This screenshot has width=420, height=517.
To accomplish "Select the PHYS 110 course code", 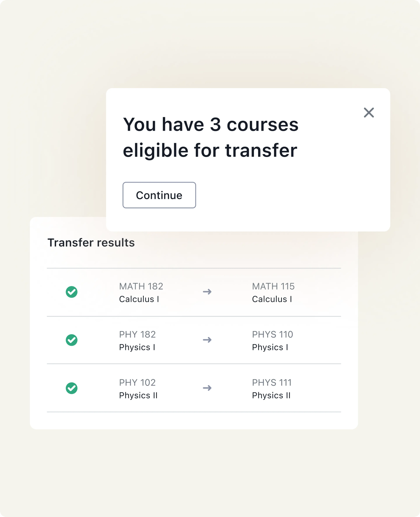I will click(x=272, y=334).
